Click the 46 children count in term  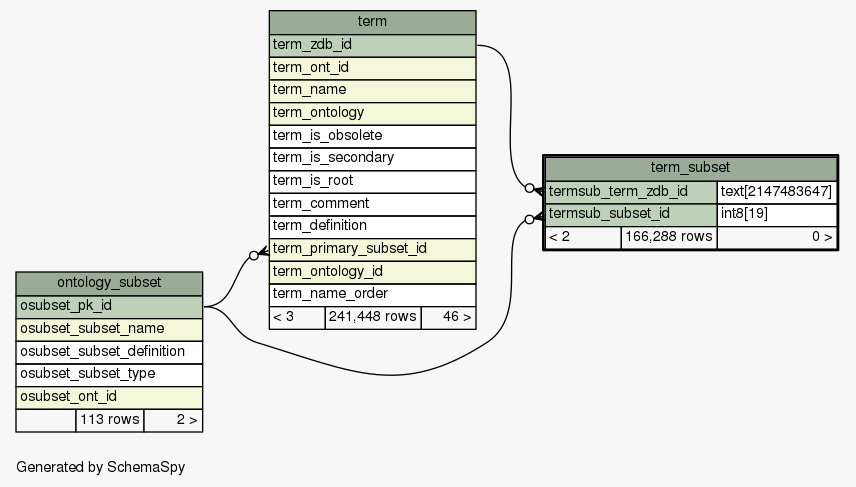coord(448,318)
